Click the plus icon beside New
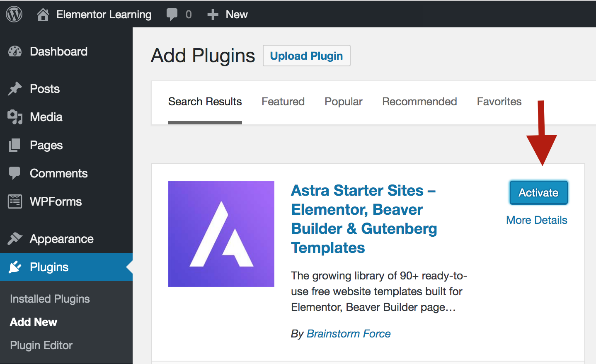 [213, 15]
